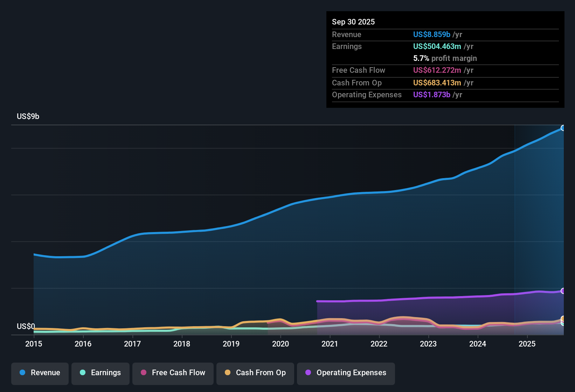The height and width of the screenshot is (392, 575).
Task: Toggle the Operating Expenses legend button
Action: point(346,373)
